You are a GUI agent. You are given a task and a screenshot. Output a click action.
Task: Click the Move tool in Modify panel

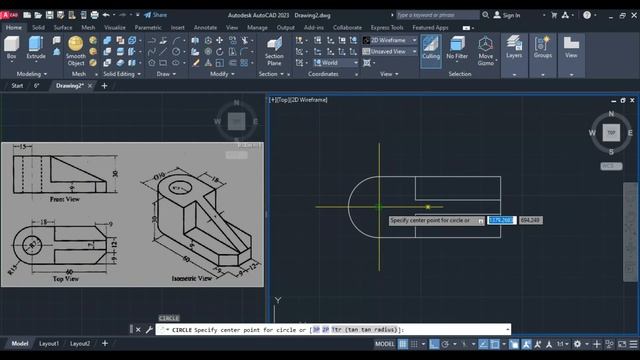tap(220, 40)
